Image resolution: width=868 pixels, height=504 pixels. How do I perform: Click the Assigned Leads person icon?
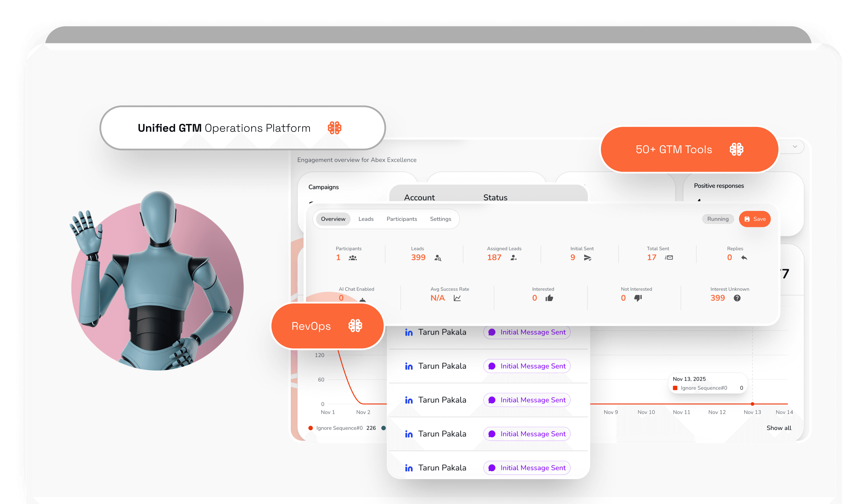[x=513, y=258]
